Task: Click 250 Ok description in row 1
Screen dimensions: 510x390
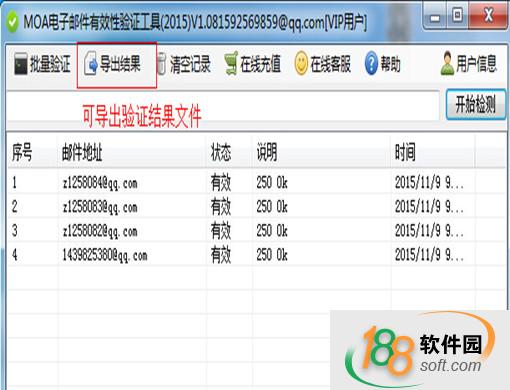Action: 272,183
